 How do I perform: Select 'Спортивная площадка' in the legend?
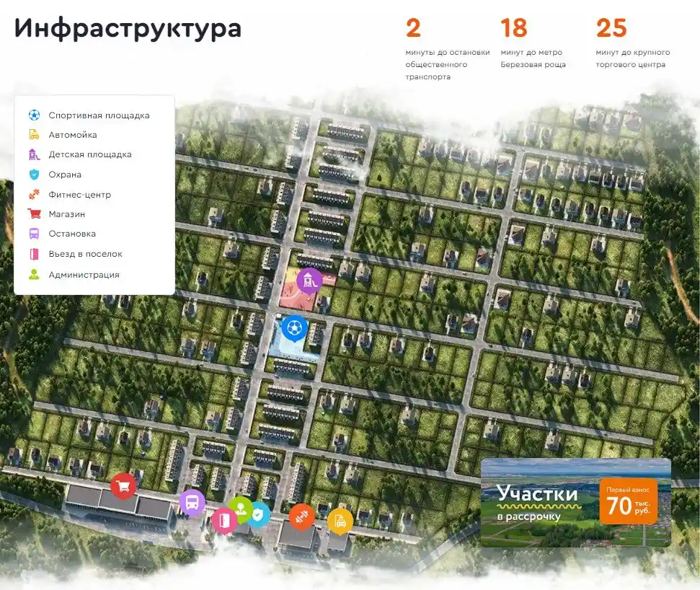[99, 115]
